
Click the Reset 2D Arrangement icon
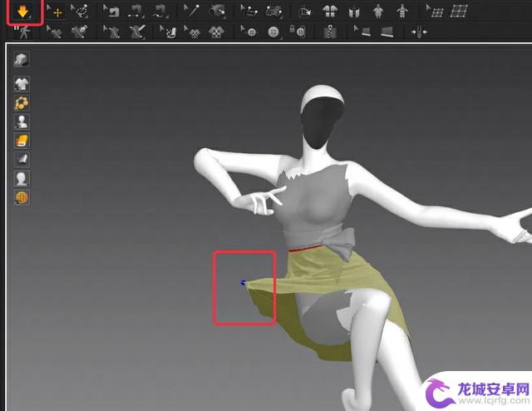coord(305,12)
